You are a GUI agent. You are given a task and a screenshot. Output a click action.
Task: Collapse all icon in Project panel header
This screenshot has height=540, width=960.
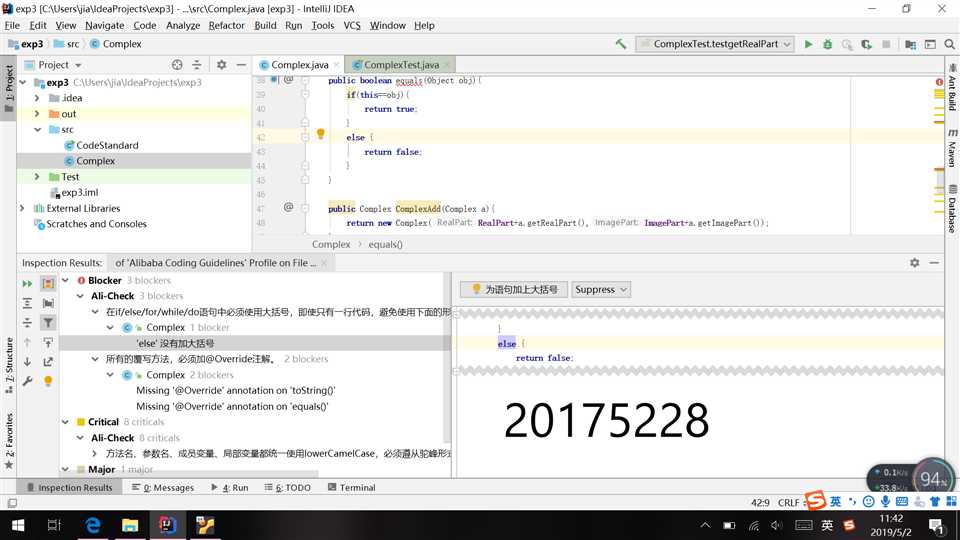click(197, 64)
